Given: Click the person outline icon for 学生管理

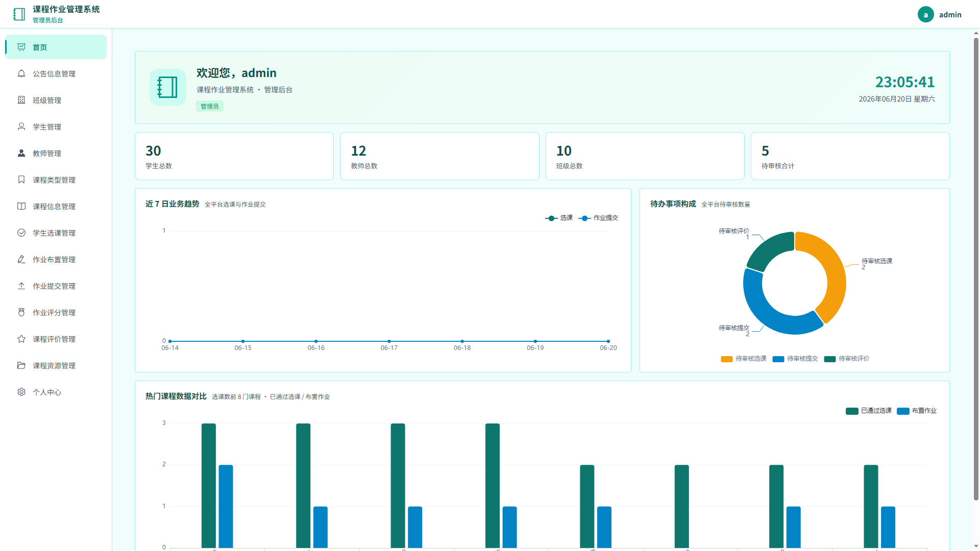Looking at the screenshot, I should (21, 127).
